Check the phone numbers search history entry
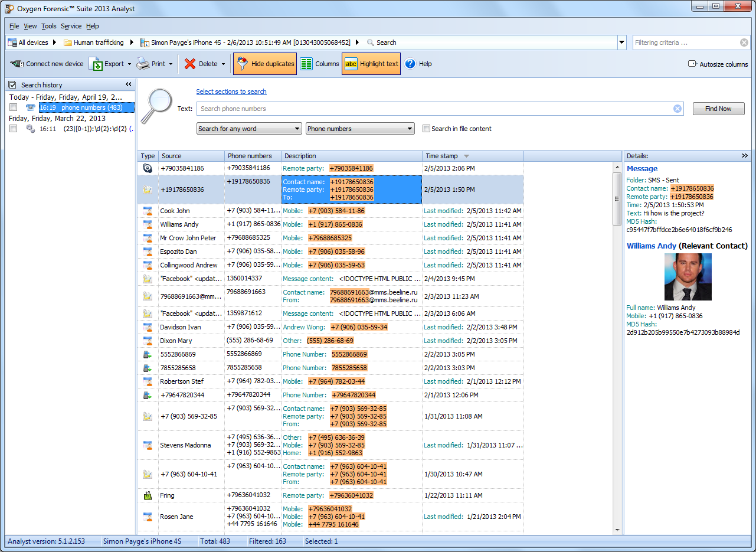The height and width of the screenshot is (552, 756). tap(14, 107)
